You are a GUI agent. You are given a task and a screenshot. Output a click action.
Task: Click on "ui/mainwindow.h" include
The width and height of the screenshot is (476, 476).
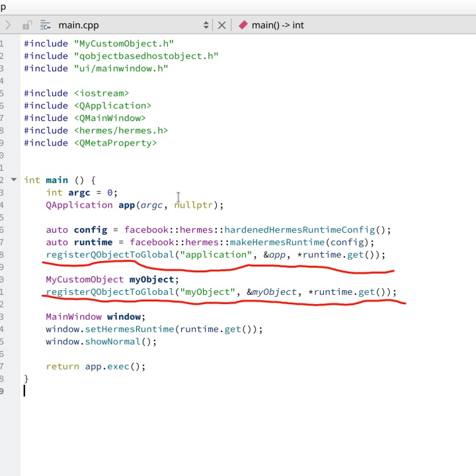pyautogui.click(x=121, y=69)
